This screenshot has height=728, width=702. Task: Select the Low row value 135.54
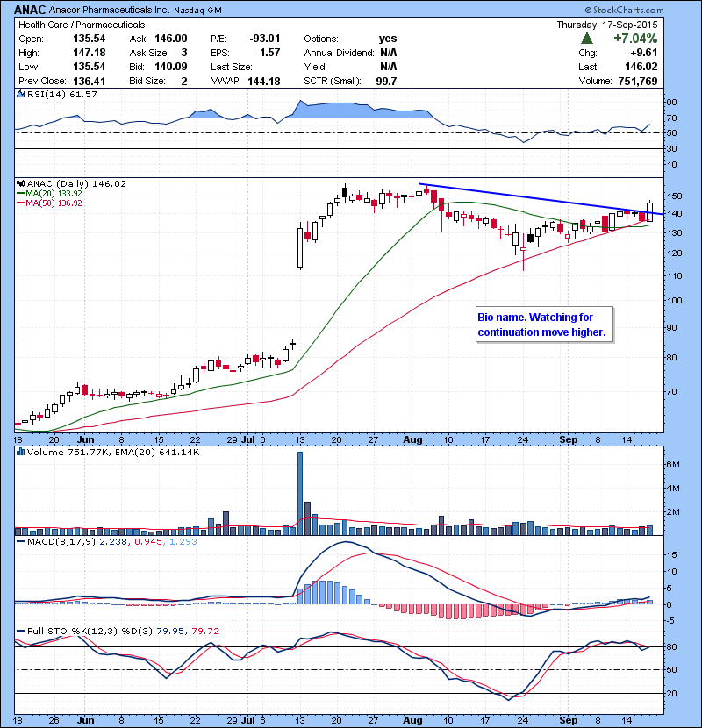[x=90, y=67]
